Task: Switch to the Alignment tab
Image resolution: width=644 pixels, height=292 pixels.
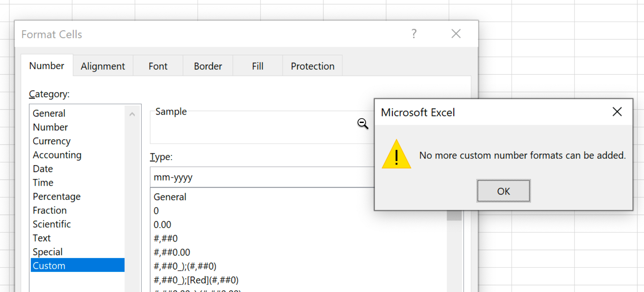Action: click(103, 66)
